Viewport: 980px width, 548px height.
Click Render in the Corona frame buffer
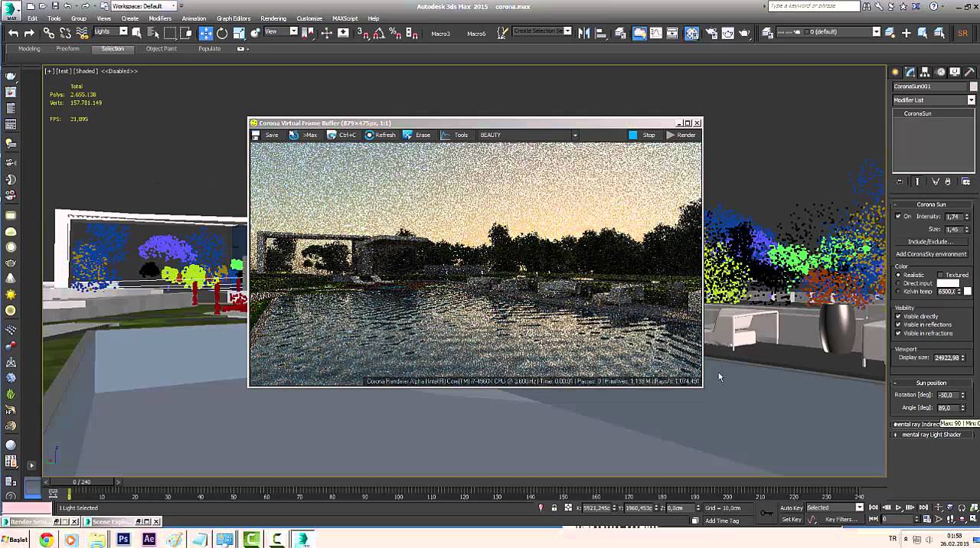point(681,135)
